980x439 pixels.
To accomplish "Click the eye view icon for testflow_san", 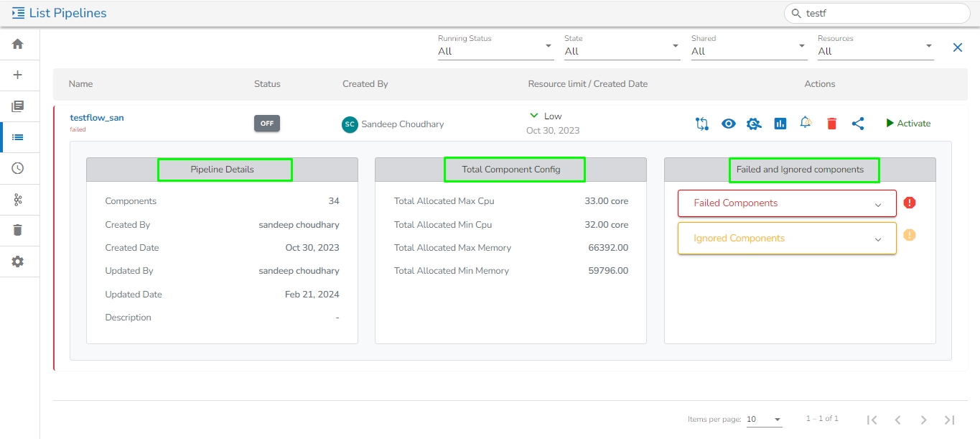I will 729,124.
